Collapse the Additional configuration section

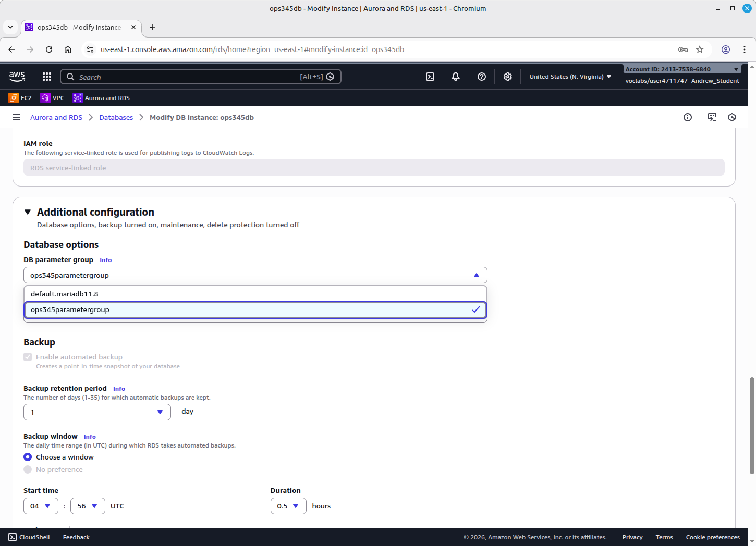coord(28,212)
